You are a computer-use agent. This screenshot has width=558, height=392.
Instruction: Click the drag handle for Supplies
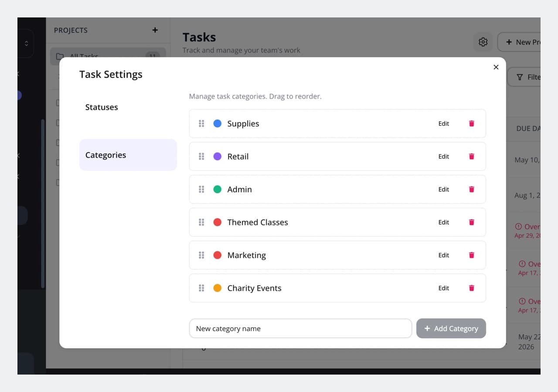(x=201, y=123)
